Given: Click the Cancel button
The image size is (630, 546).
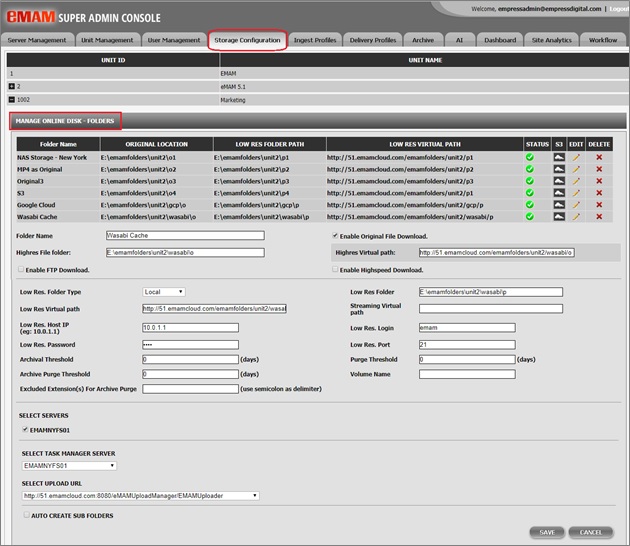Looking at the screenshot, I should [x=591, y=532].
